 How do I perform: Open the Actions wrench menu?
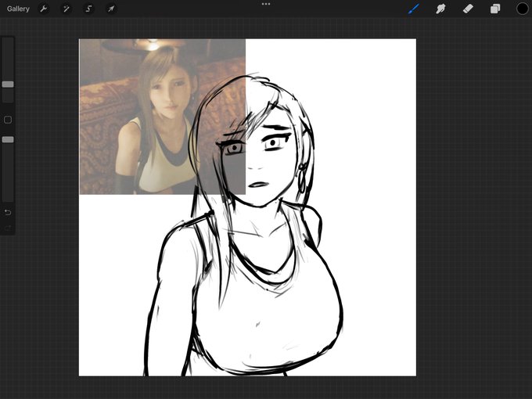[x=44, y=9]
